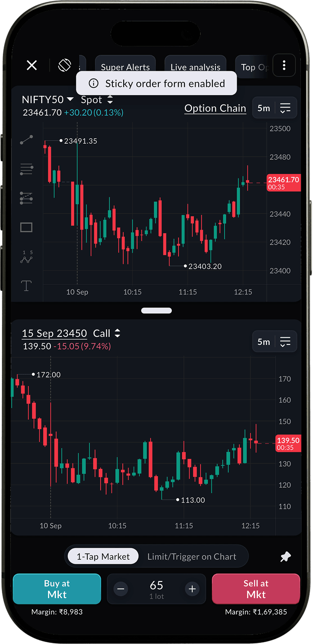Screen dimensions: 313x644
Task: Switch to Limit/Trigger on Chart mode
Action: tap(192, 557)
